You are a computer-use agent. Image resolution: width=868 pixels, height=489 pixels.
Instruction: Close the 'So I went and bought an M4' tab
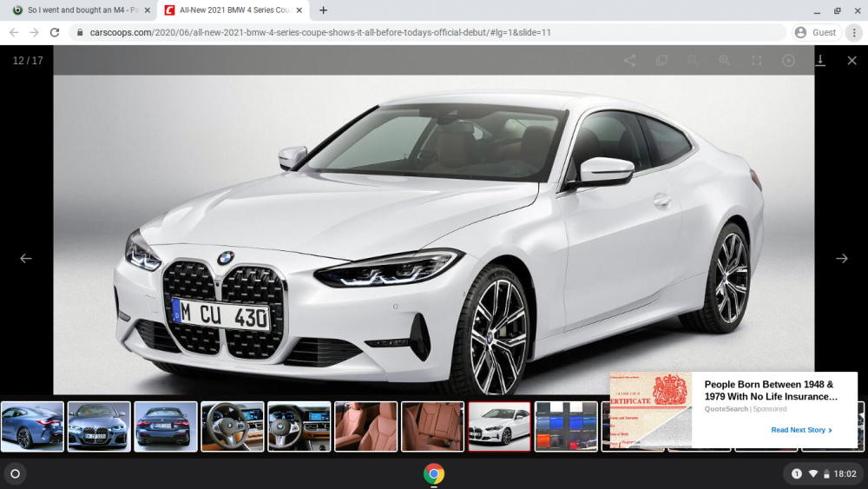(x=148, y=10)
